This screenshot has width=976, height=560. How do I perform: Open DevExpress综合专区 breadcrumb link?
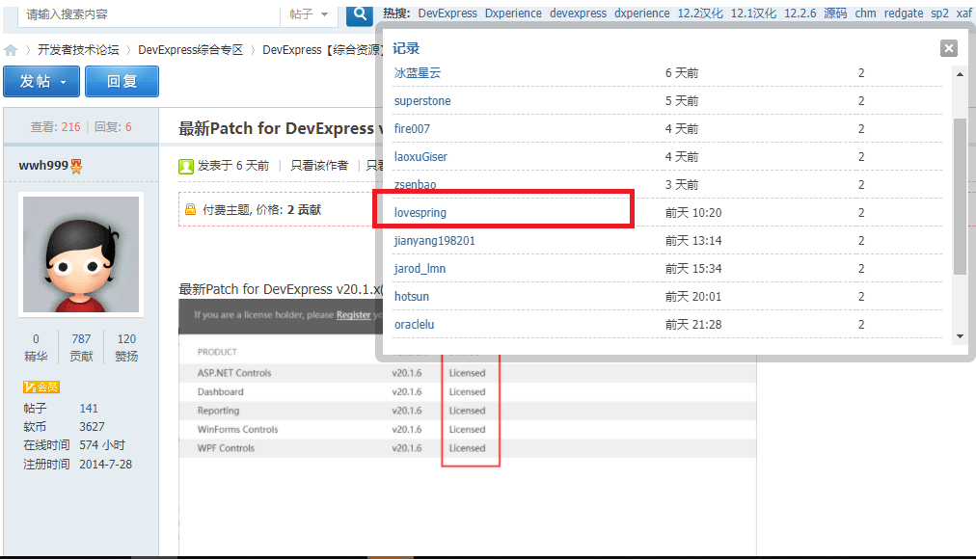(x=190, y=50)
